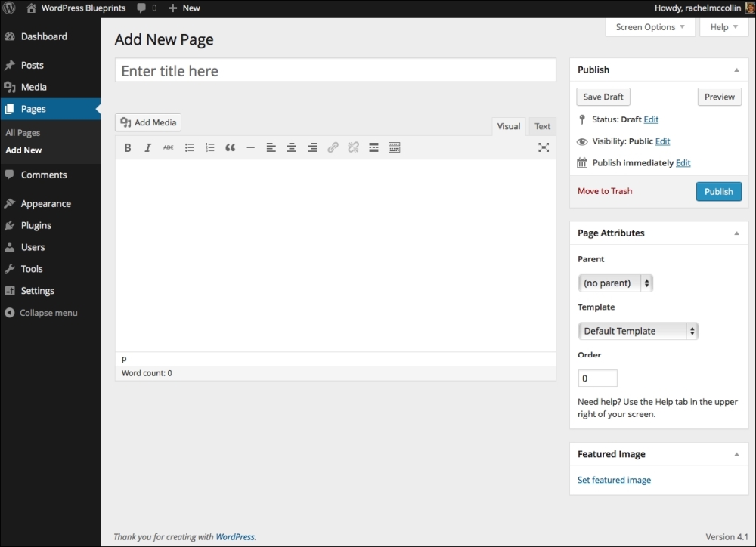Open the Dashboard menu
Viewport: 756px width, 547px height.
point(50,36)
